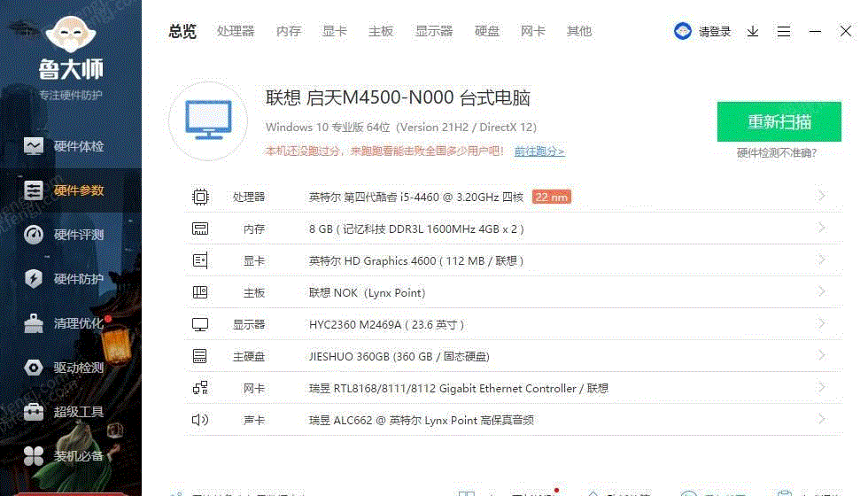
Task: Click the download arrow icon
Action: click(752, 32)
